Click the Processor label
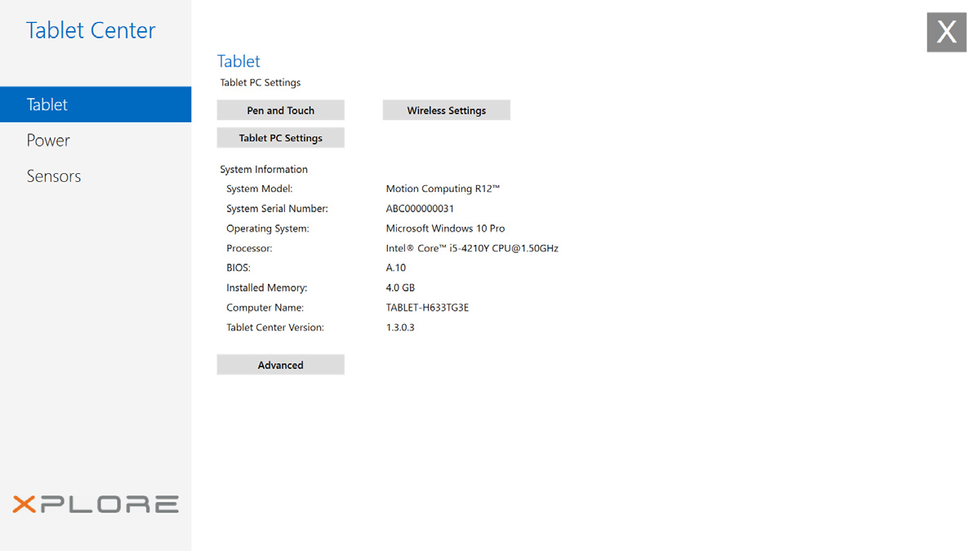This screenshot has height=551, width=980. click(249, 248)
